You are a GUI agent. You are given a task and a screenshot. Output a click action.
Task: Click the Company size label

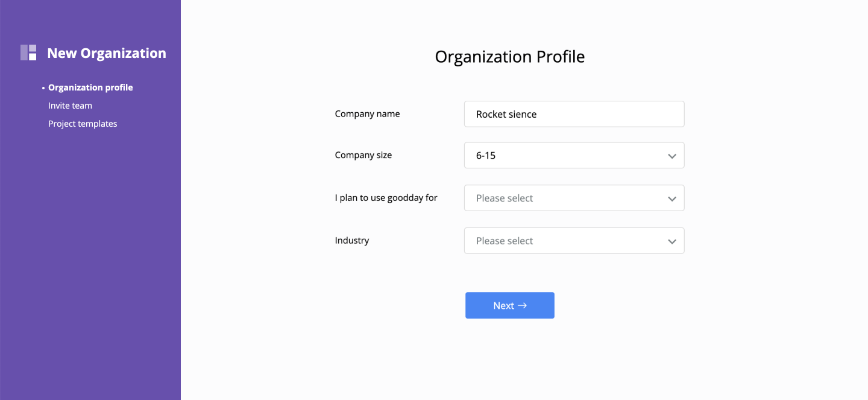pyautogui.click(x=363, y=155)
